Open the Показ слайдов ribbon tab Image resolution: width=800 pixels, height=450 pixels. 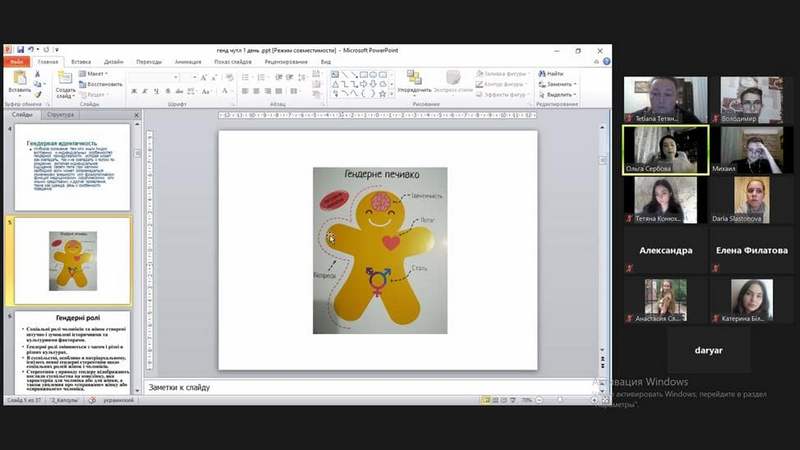(233, 62)
